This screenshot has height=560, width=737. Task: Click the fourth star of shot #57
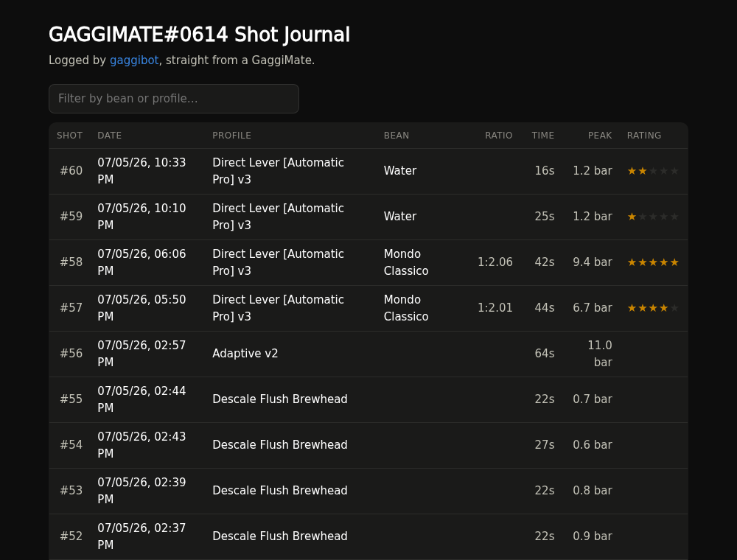664,308
